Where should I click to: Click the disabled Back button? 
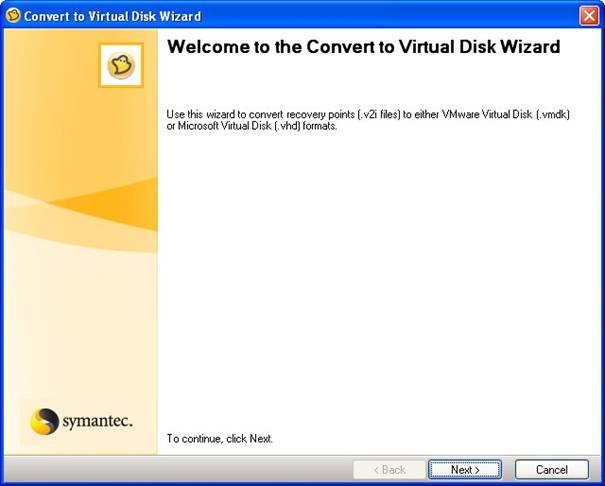[389, 469]
